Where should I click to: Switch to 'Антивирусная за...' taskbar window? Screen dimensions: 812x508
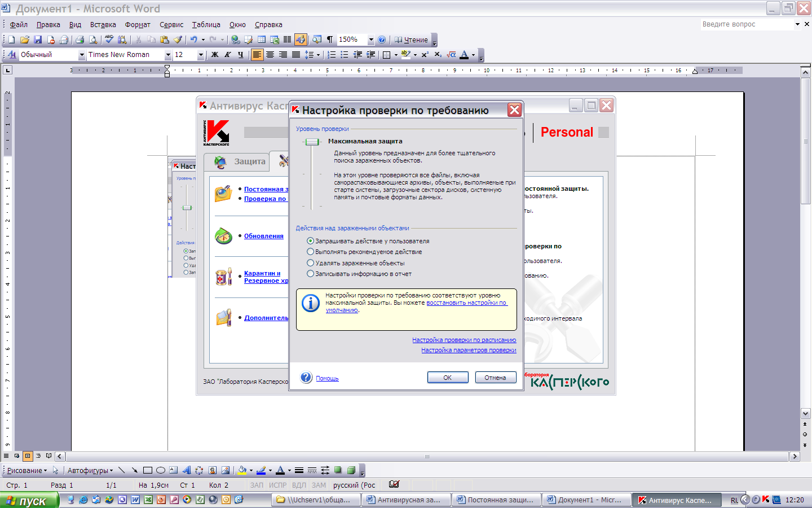[x=405, y=500]
